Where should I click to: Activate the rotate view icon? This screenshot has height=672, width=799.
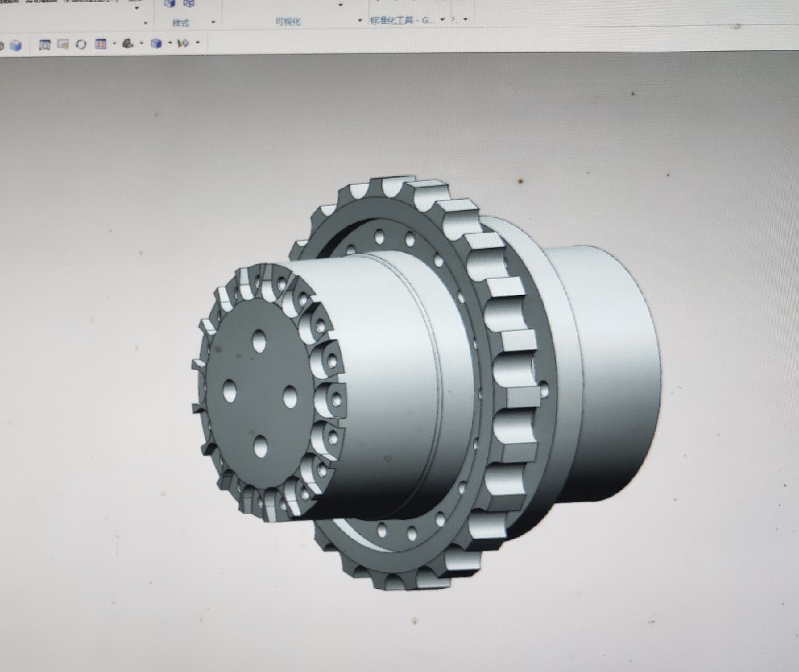point(81,45)
